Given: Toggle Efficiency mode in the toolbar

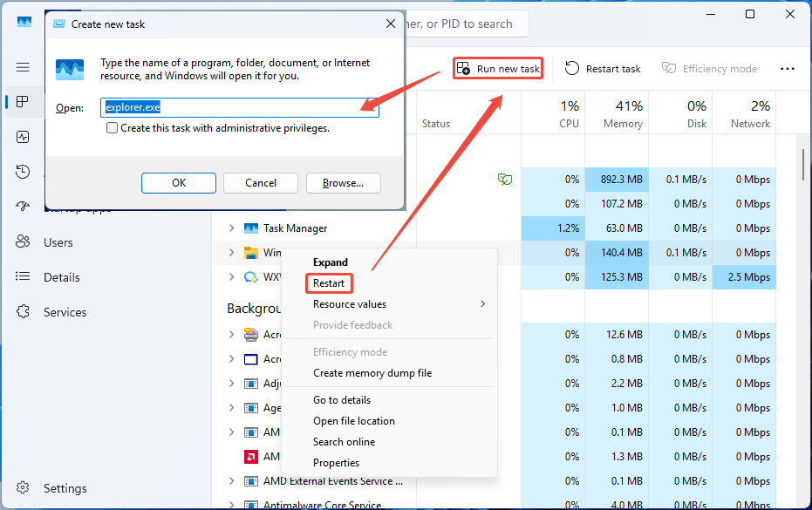Looking at the screenshot, I should (x=709, y=68).
